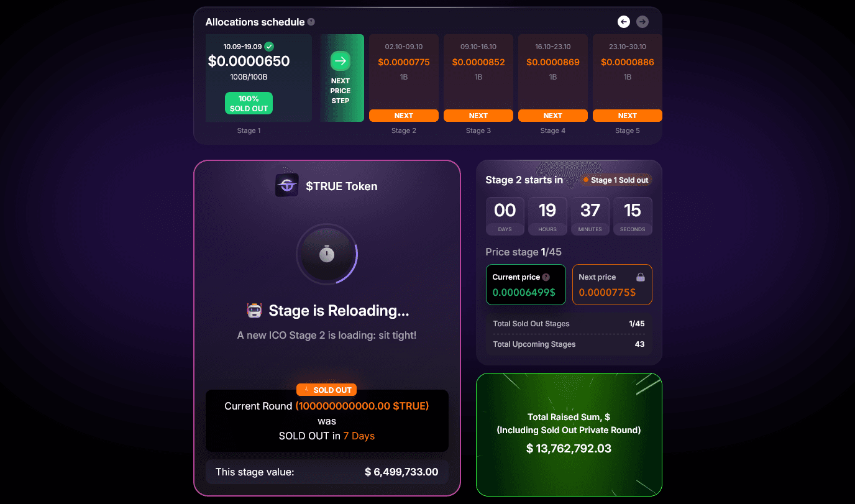Click the 100% SOLD OUT badge
This screenshot has height=504, width=855.
pos(249,103)
